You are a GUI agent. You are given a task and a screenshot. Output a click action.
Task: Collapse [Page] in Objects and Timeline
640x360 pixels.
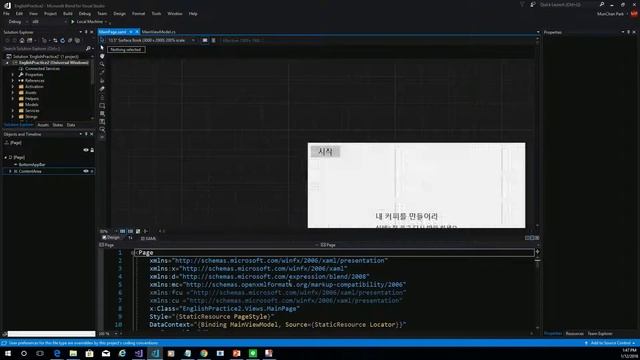[5, 158]
